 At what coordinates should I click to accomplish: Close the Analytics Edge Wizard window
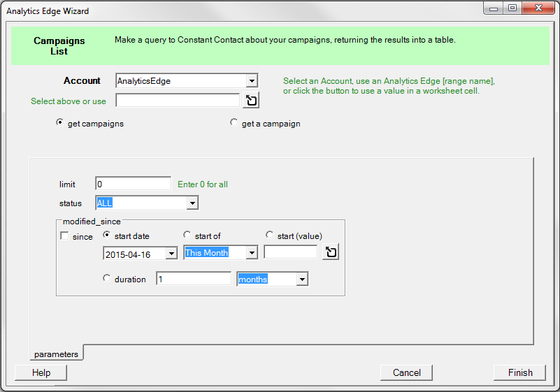(x=538, y=8)
